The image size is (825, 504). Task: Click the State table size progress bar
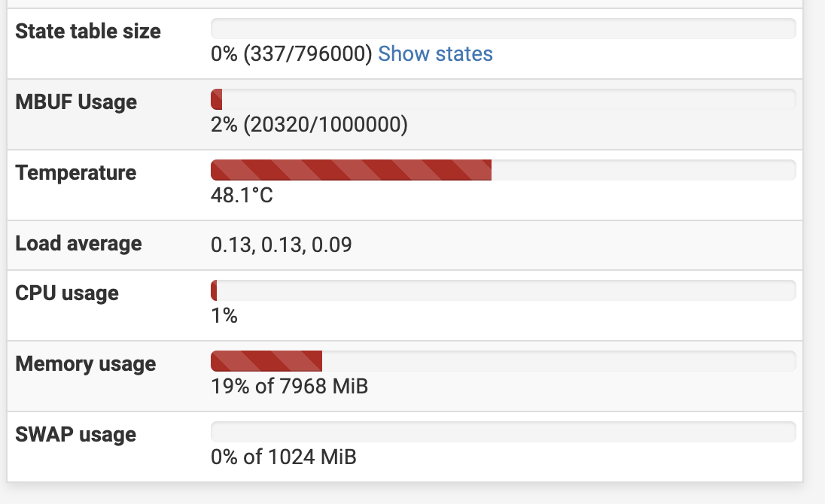click(x=503, y=29)
